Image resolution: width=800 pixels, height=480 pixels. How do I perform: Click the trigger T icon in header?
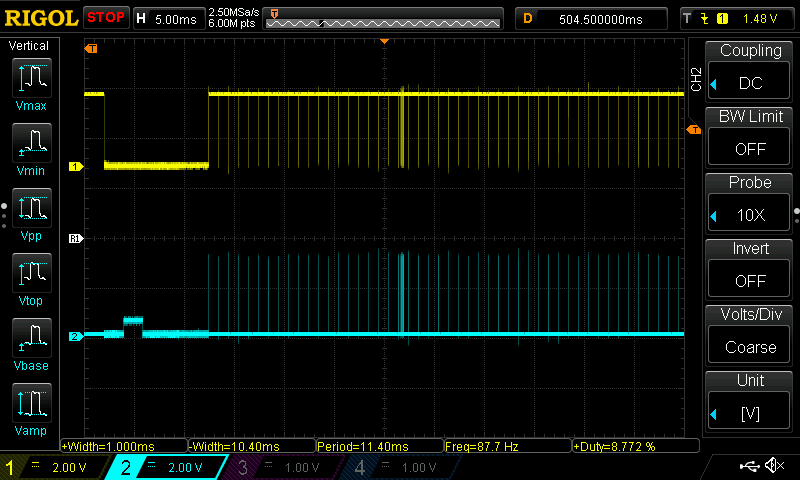687,19
